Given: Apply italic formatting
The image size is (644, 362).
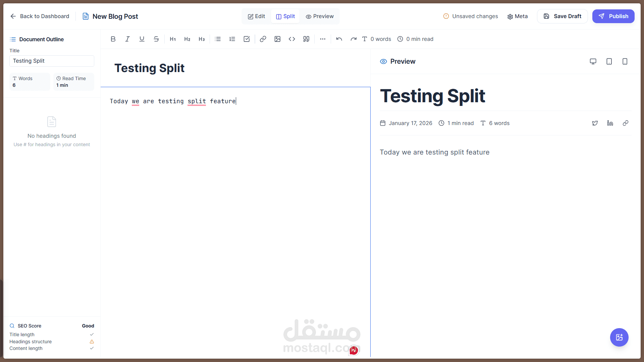Looking at the screenshot, I should (127, 39).
